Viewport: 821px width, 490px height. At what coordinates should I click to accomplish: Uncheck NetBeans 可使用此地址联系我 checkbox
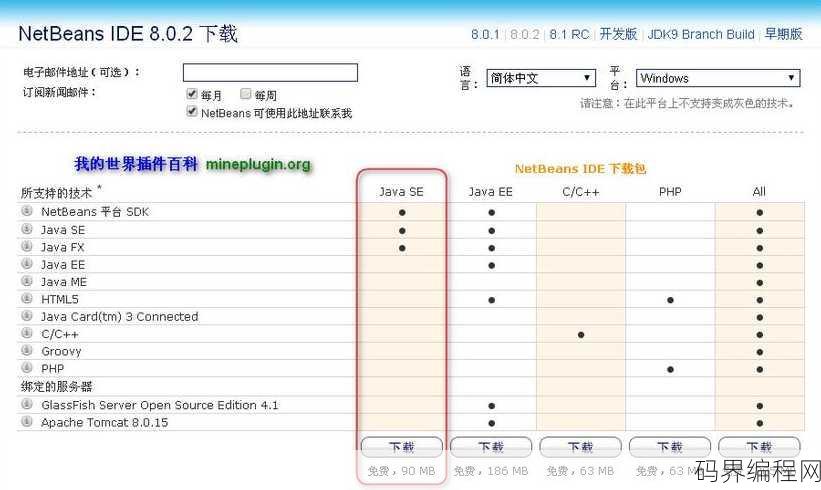point(192,111)
